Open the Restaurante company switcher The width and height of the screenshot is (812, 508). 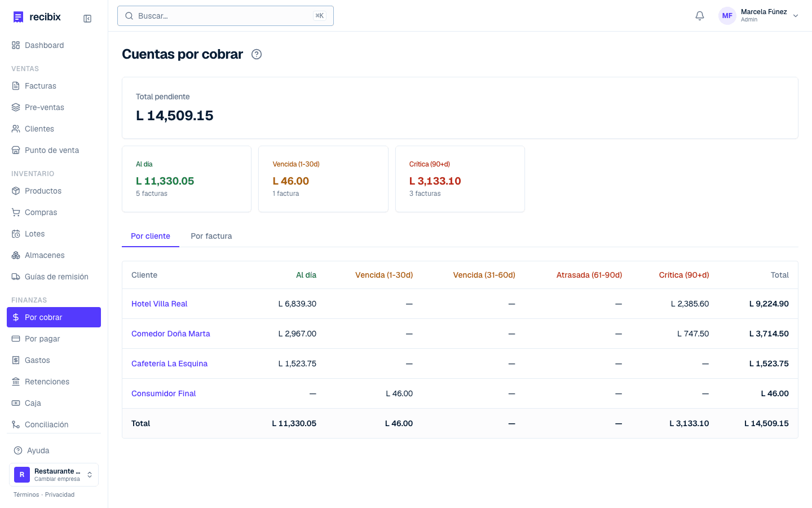coord(54,475)
